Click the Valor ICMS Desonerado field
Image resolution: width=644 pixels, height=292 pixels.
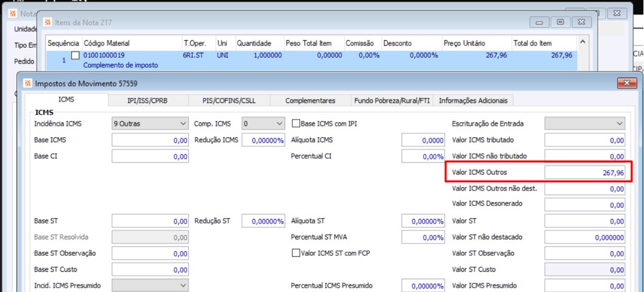585,204
